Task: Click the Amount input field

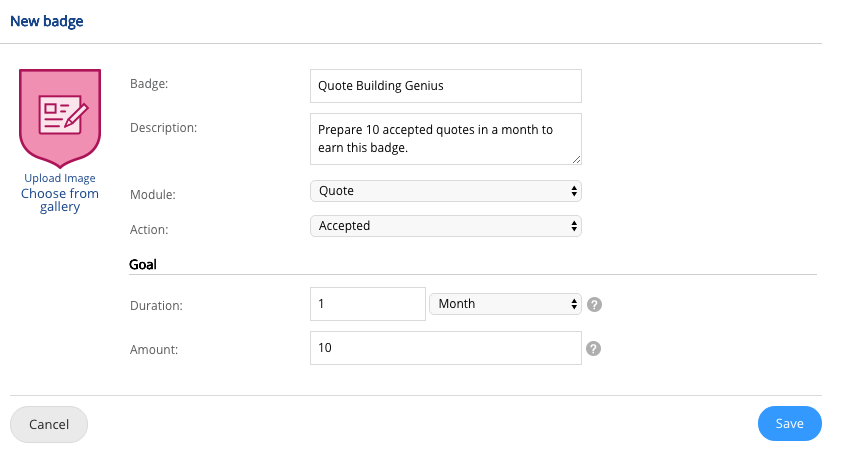Action: (446, 348)
